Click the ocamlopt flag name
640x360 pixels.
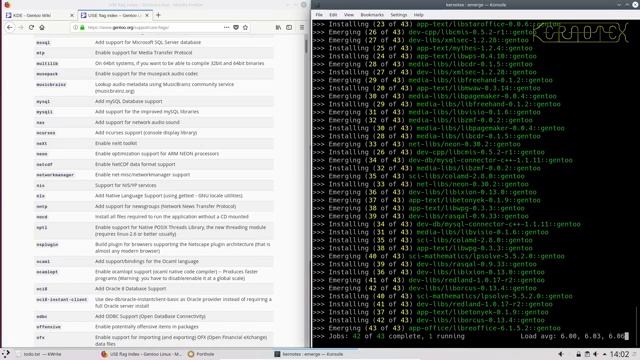[47, 272]
